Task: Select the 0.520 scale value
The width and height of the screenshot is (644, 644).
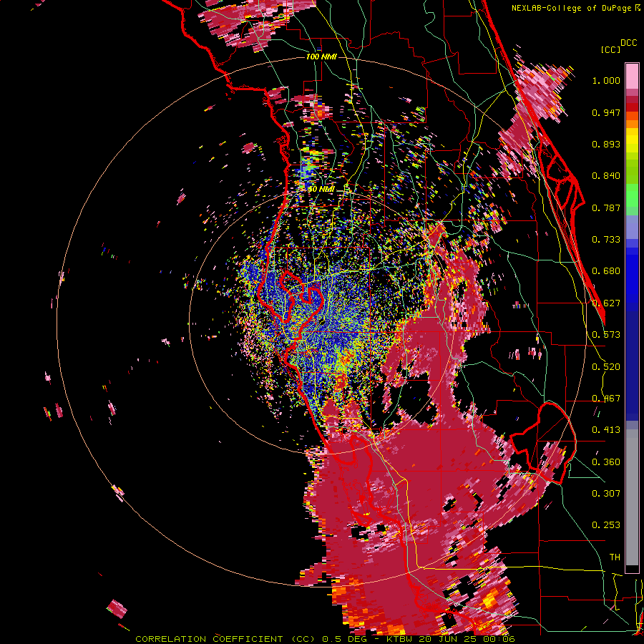Action: click(606, 367)
